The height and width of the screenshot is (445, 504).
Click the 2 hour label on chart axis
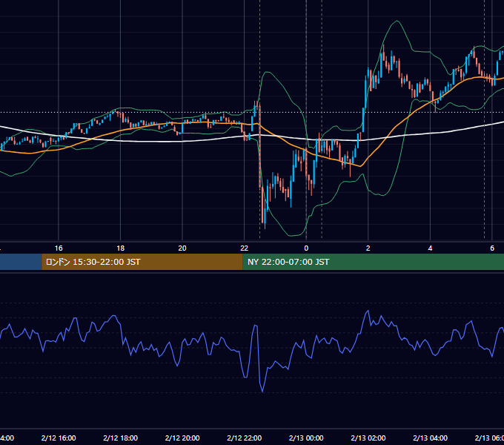pyautogui.click(x=368, y=248)
